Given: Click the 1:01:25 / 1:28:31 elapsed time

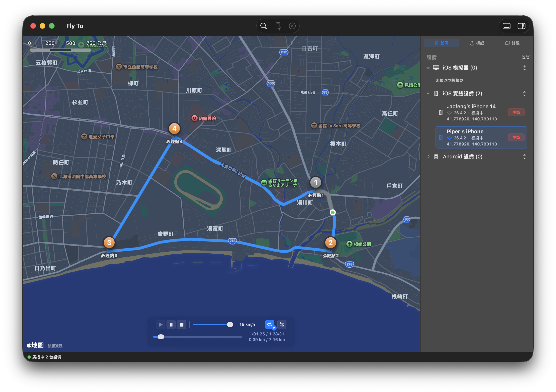Looking at the screenshot, I should (x=267, y=334).
